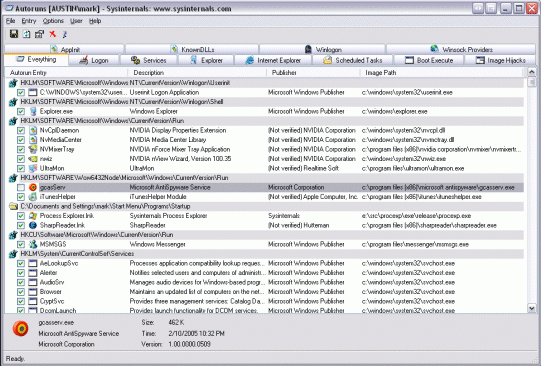
Task: Switch to the Winlogon tab
Action: click(x=323, y=49)
